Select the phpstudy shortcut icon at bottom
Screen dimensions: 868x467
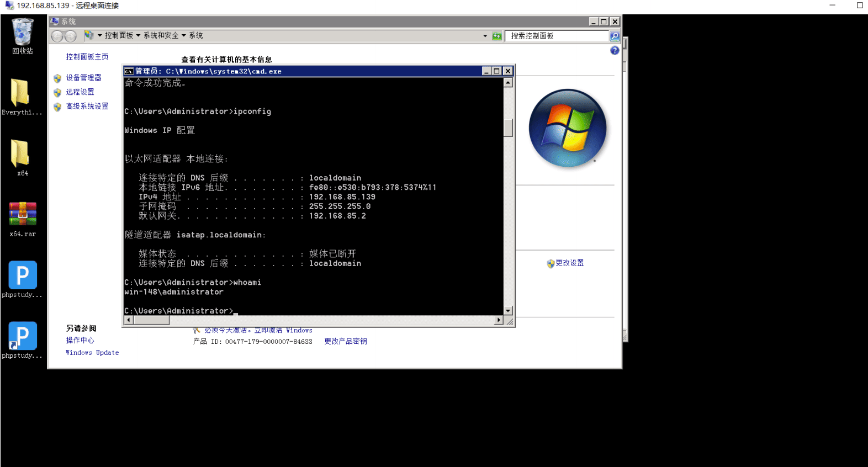click(22, 339)
